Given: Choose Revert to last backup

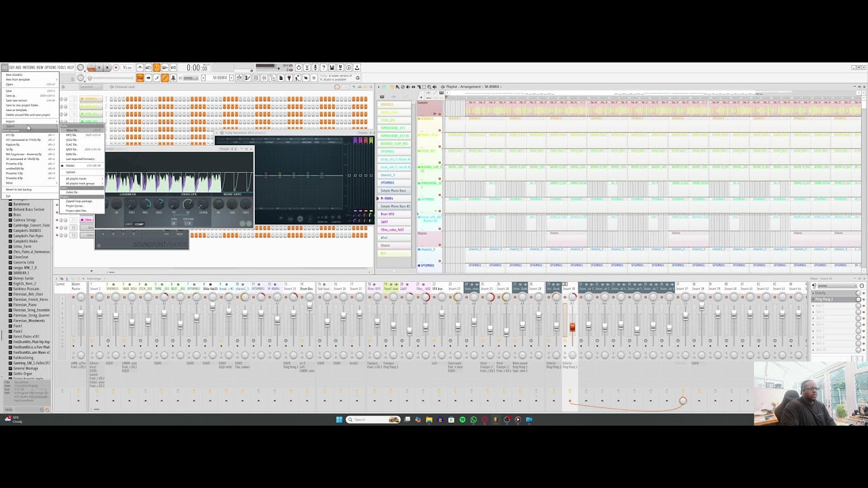Looking at the screenshot, I should point(31,190).
